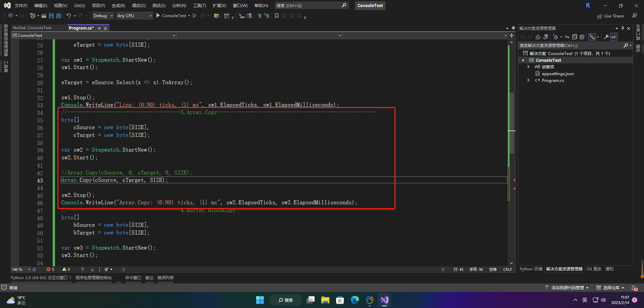The height and width of the screenshot is (308, 644).
Task: Click 添加到源代码管理 in status bar
Action: coord(567,288)
